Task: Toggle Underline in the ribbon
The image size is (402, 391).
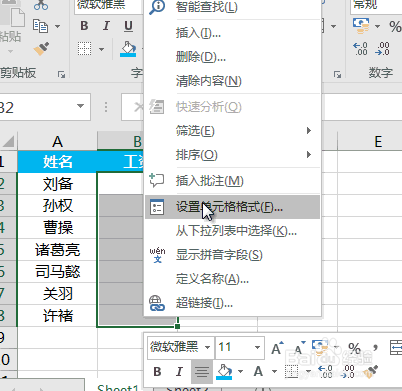Action: click(128, 26)
